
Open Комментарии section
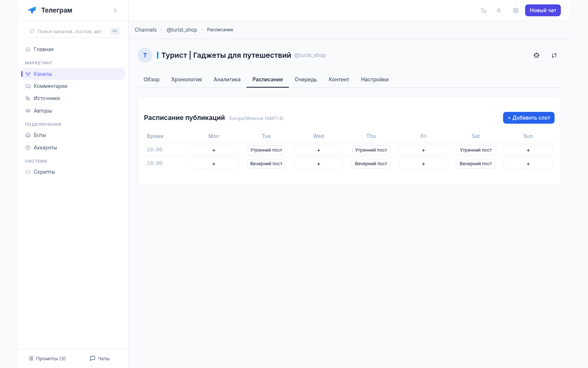(x=73, y=86)
